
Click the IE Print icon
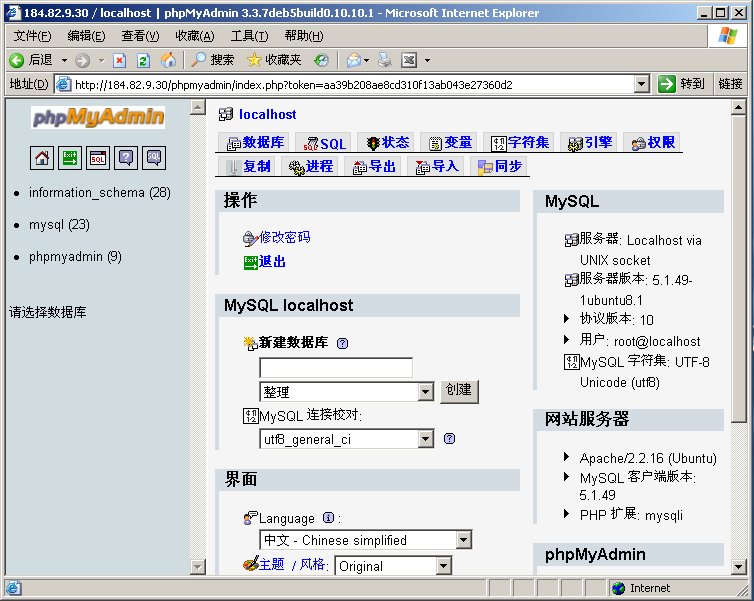click(x=385, y=60)
